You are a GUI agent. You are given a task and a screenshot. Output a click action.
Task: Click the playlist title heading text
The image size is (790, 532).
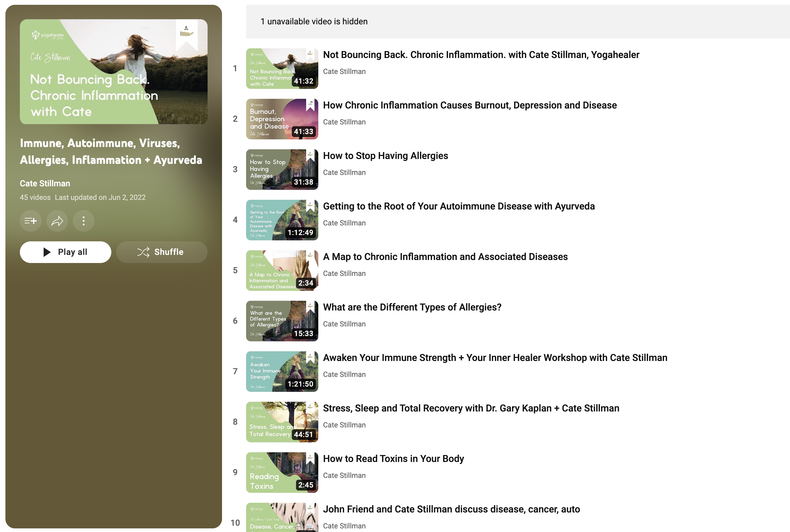tap(111, 151)
